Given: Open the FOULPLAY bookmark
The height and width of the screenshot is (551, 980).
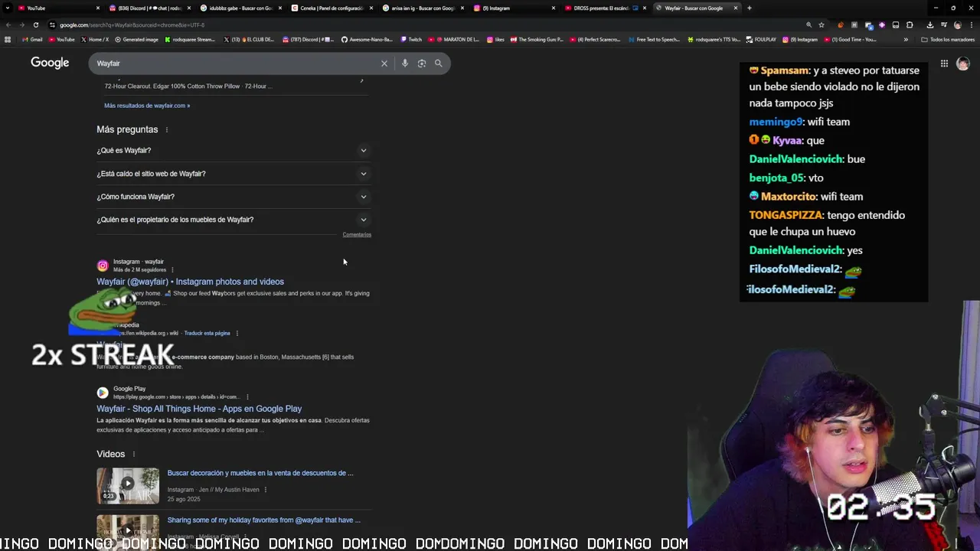Looking at the screenshot, I should 761,39.
